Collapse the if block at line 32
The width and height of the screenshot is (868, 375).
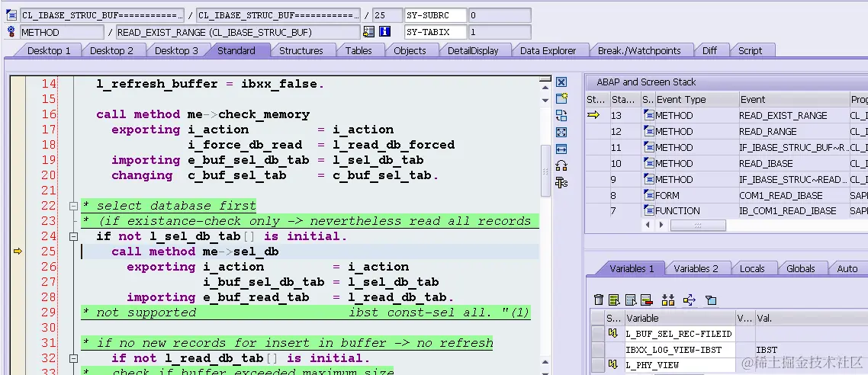(x=73, y=358)
